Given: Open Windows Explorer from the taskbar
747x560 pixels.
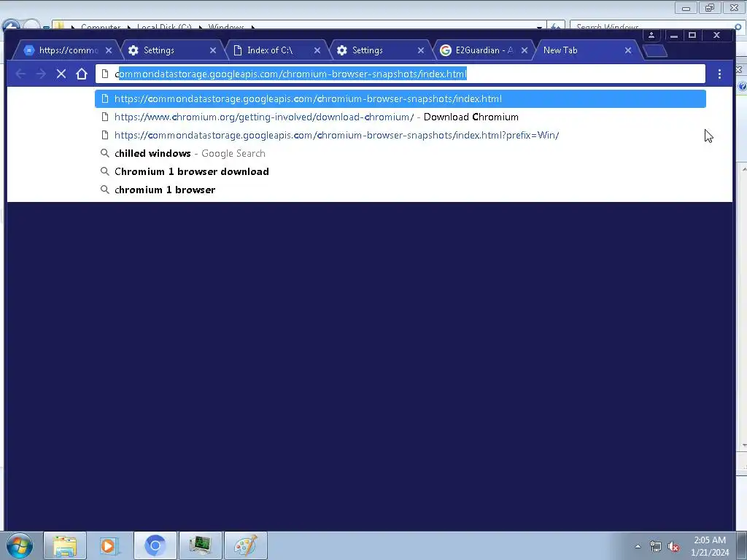Looking at the screenshot, I should point(65,545).
